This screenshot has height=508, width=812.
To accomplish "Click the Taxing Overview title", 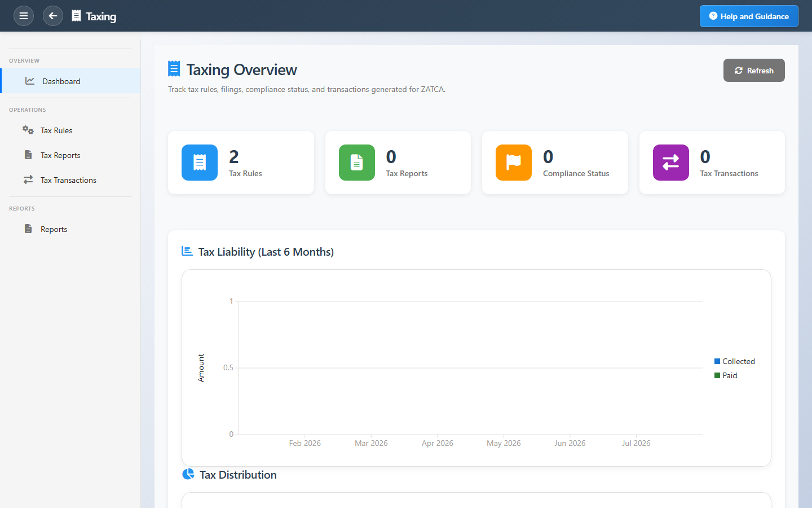I will click(x=242, y=69).
